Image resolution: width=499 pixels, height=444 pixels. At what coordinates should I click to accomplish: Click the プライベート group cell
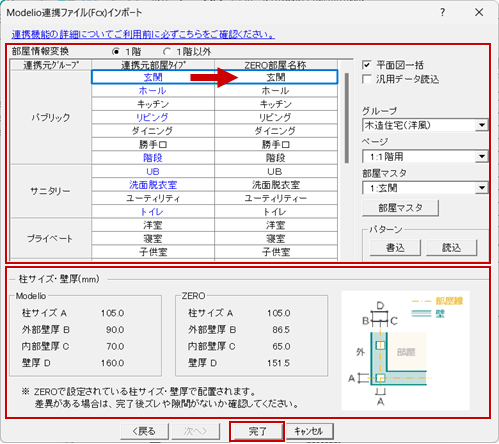coord(51,239)
